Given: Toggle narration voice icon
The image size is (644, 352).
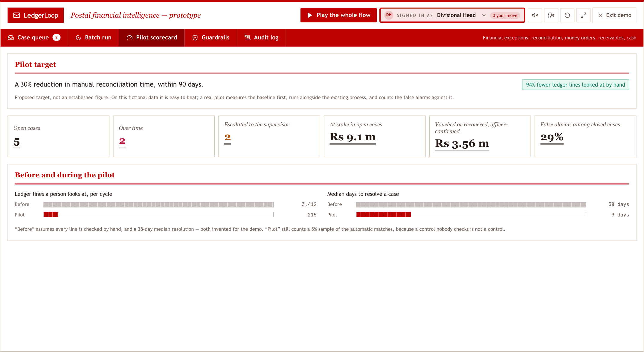Looking at the screenshot, I should pos(551,15).
